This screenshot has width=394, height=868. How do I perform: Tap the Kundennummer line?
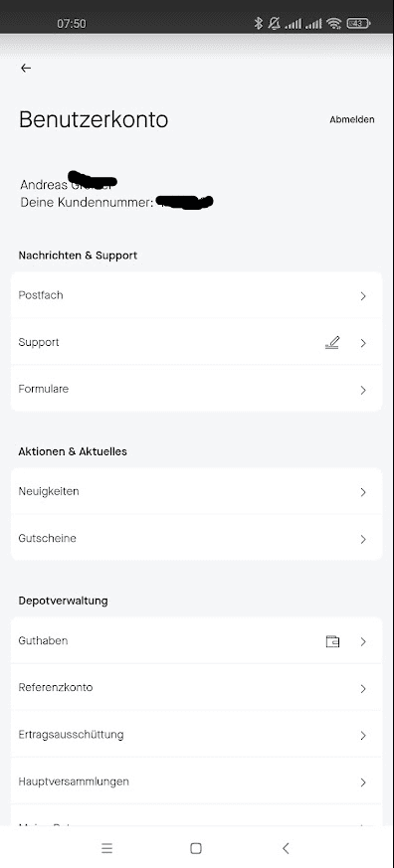116,203
